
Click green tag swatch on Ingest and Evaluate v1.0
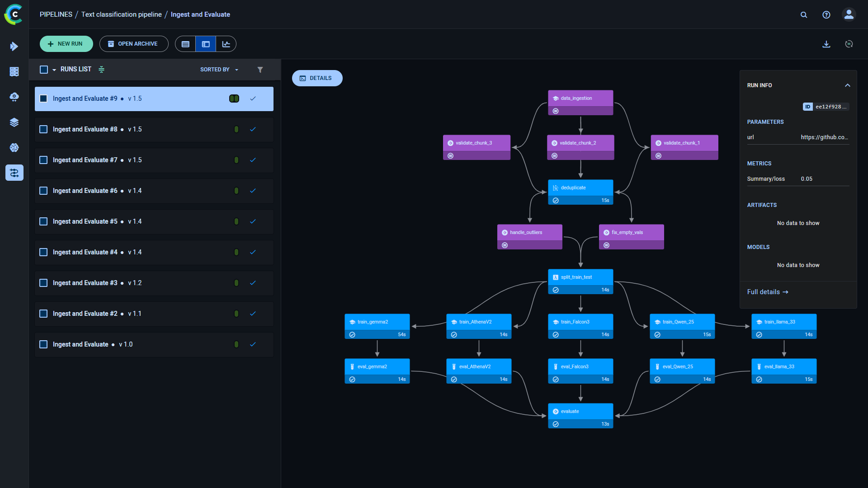[236, 344]
